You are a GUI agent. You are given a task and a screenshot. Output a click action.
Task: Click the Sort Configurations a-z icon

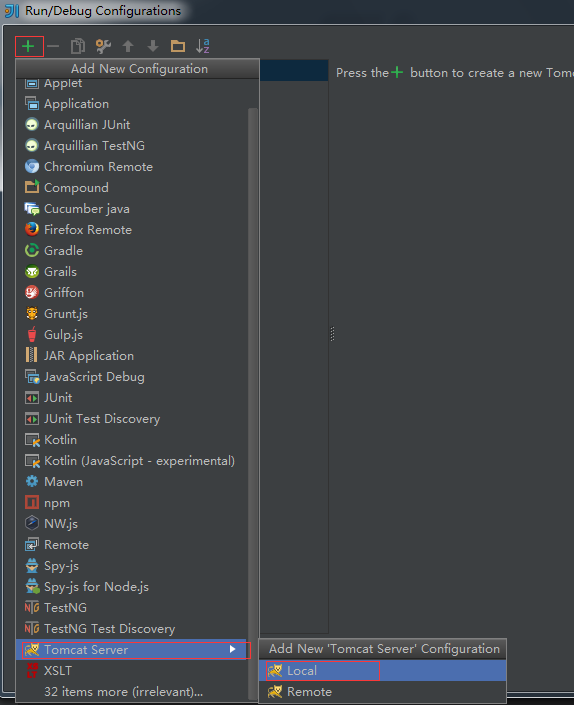[203, 46]
